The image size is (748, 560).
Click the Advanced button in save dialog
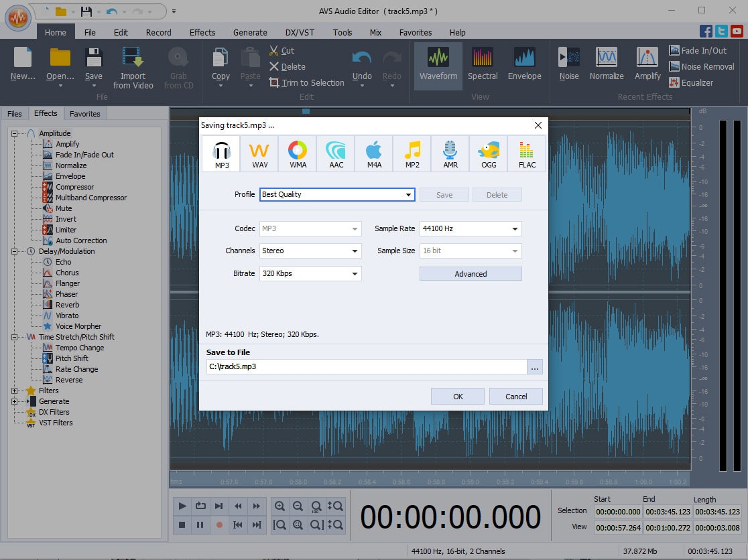(471, 273)
